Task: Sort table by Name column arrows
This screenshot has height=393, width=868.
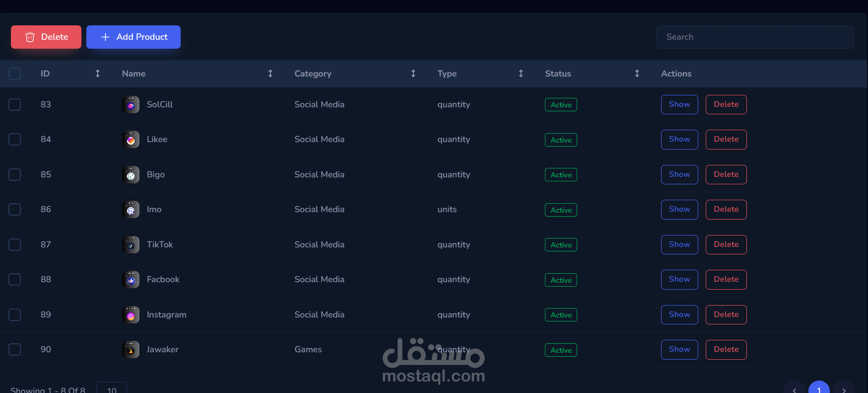Action: (270, 74)
